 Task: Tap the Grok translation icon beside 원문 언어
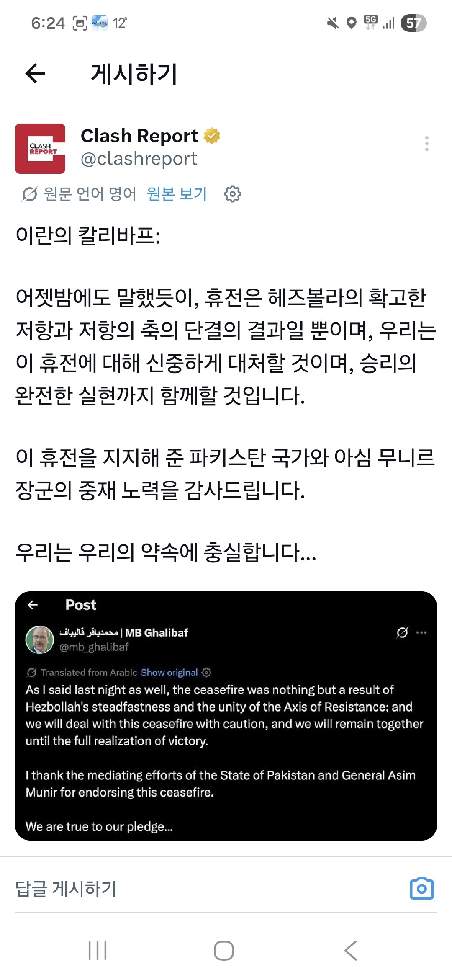point(30,194)
